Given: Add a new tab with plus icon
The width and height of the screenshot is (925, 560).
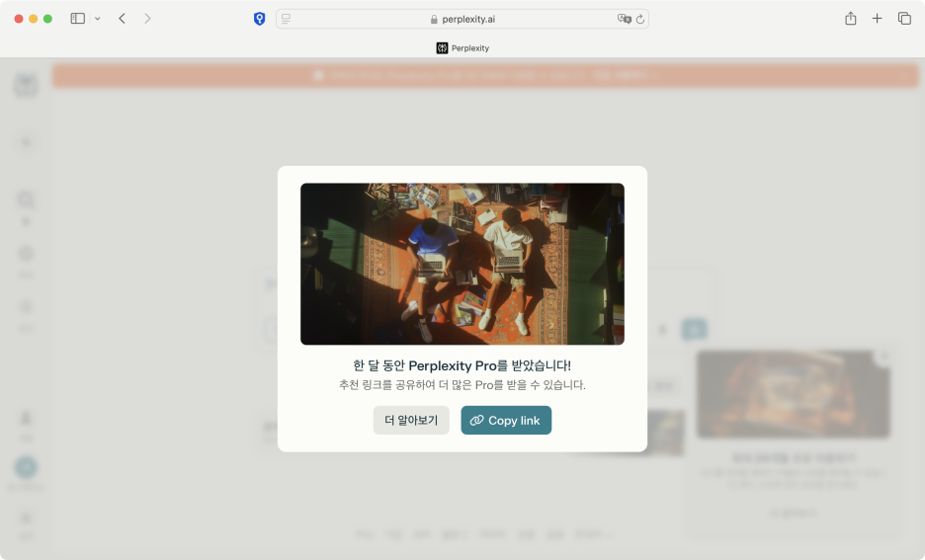Looking at the screenshot, I should pyautogui.click(x=878, y=19).
